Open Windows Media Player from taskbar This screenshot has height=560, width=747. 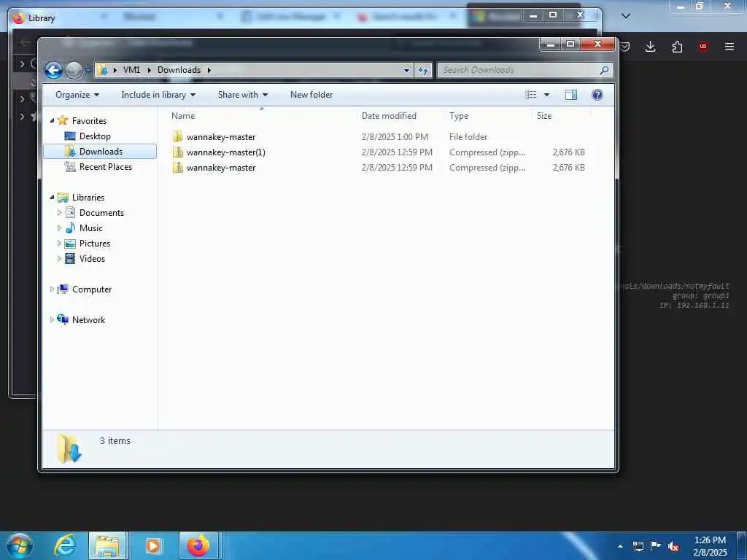coord(153,545)
